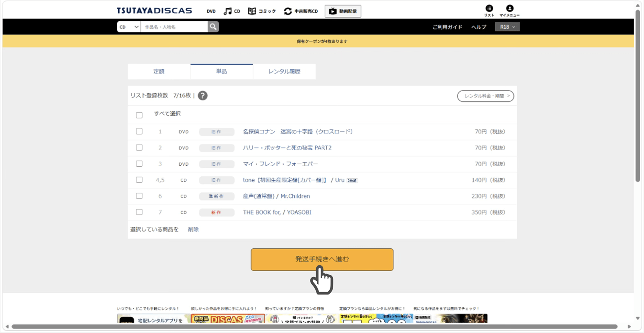This screenshot has height=333, width=644.
Task: Select the 単品 tab
Action: pos(221,71)
